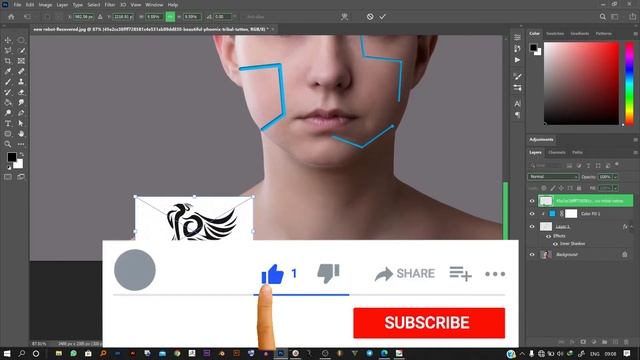Cancel the transform with the circle-slash icon
This screenshot has width=640, height=360.
click(370, 17)
